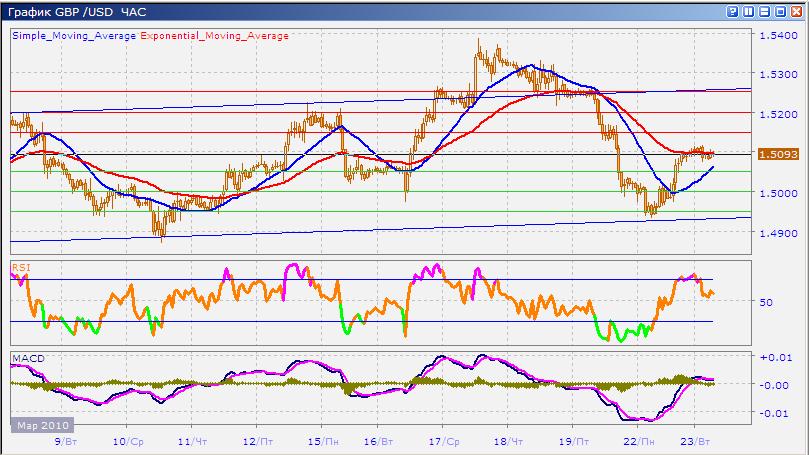
Task: Click the RSI 50 level marker
Action: 767,301
